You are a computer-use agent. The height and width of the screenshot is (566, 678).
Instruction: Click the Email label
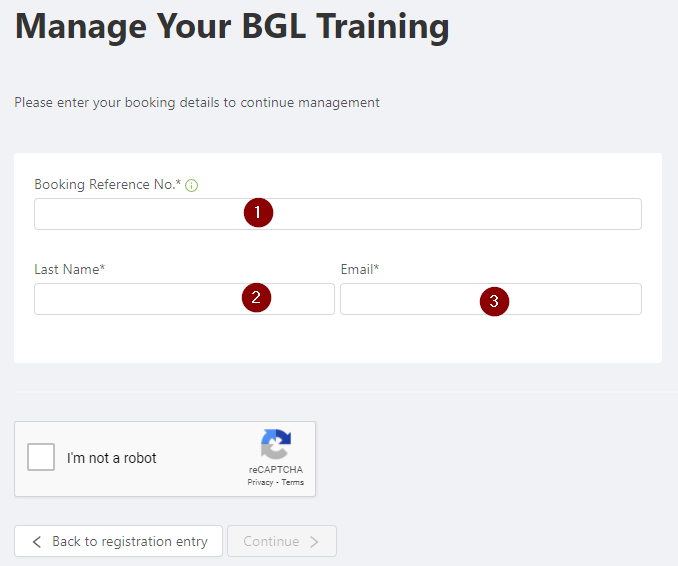pos(360,269)
